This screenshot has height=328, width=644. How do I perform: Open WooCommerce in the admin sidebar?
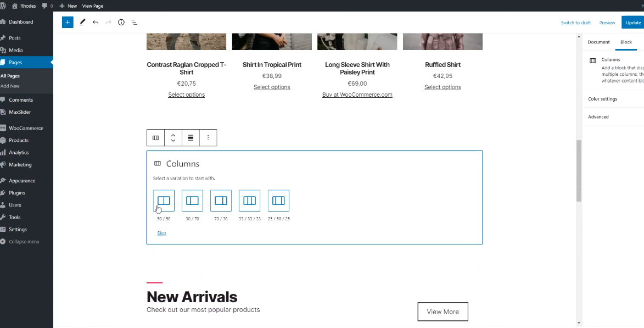click(x=26, y=128)
